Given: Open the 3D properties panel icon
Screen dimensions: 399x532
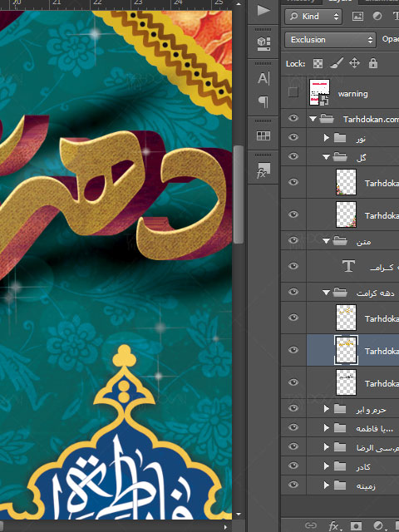Looking at the screenshot, I should pos(264,43).
